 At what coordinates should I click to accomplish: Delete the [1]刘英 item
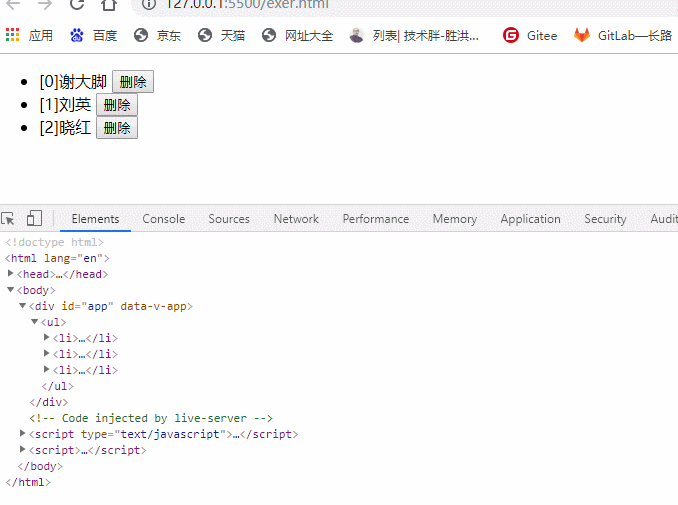pyautogui.click(x=117, y=105)
